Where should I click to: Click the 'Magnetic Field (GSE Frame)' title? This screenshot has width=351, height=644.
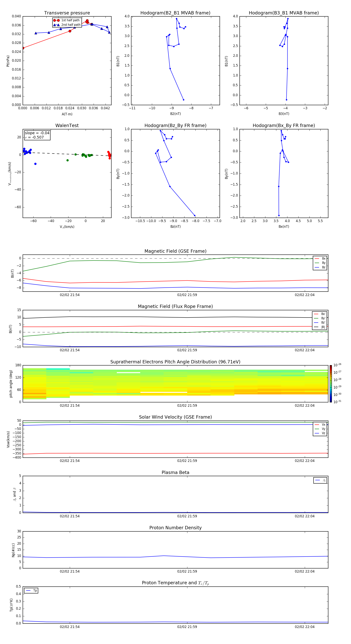pos(175,251)
